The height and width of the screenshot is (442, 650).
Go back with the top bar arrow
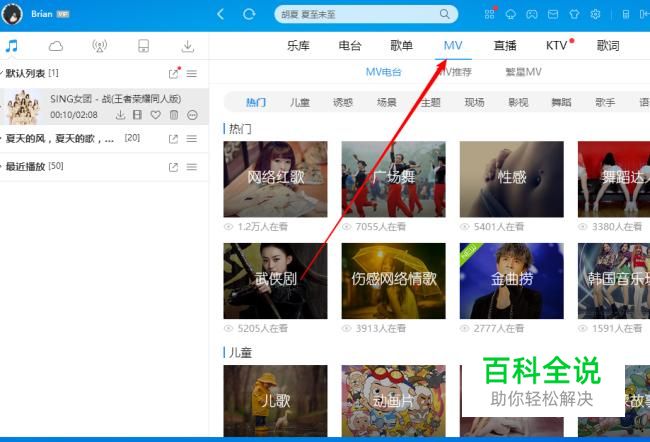pyautogui.click(x=221, y=14)
